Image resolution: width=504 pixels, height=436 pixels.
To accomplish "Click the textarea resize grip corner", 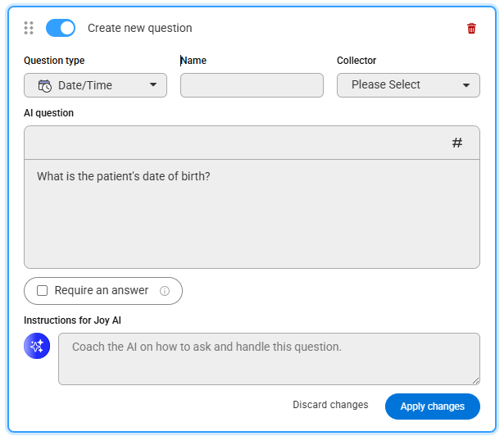I will tap(475, 381).
